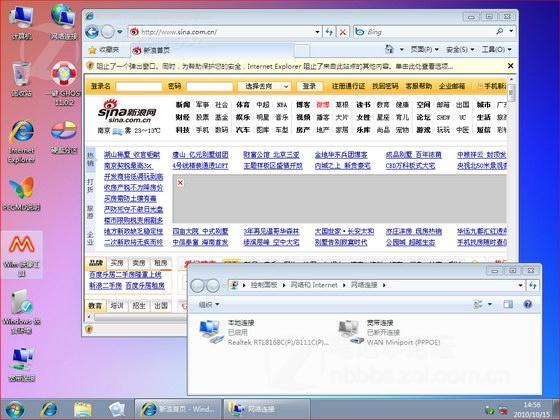
Task: Open the Tools (工具) menu
Action: click(496, 50)
